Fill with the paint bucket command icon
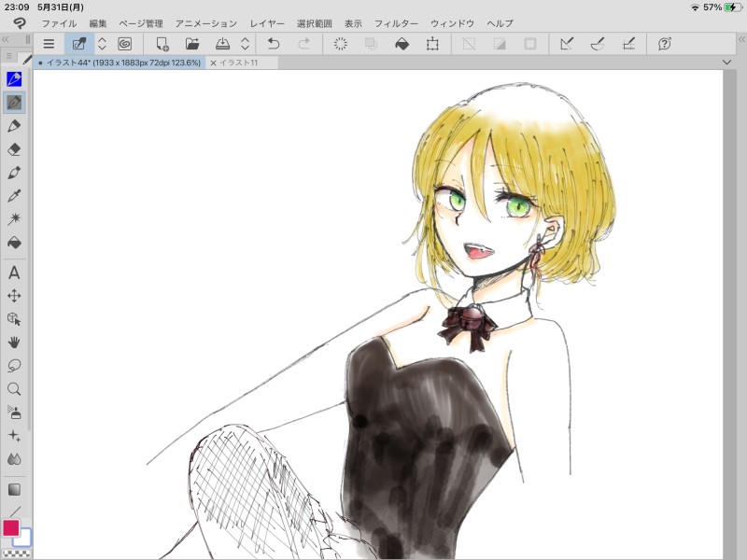This screenshot has width=747, height=560. tap(402, 44)
